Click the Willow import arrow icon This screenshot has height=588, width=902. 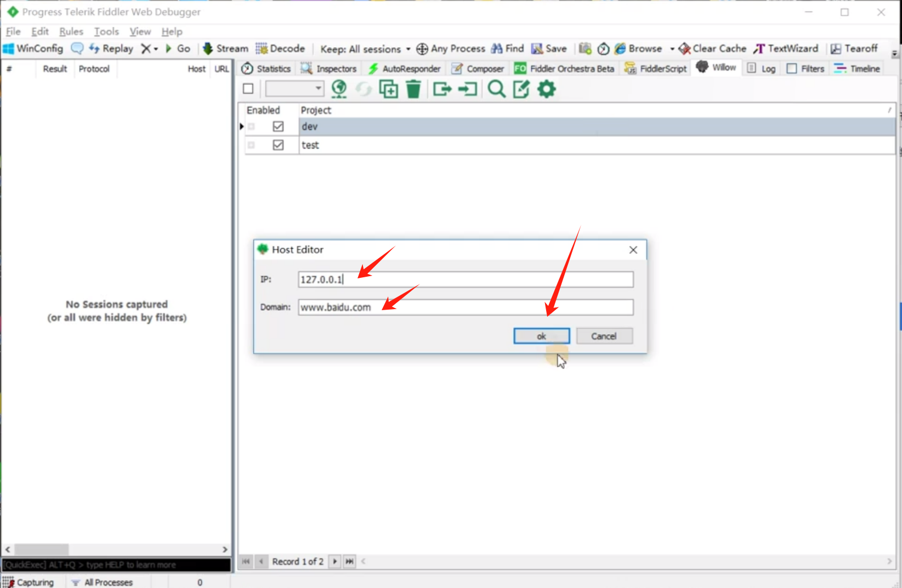[468, 89]
